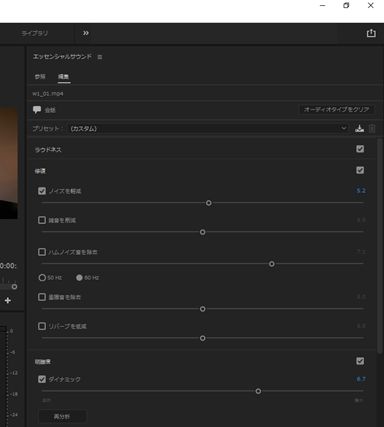Select the 60 Hz radio button
The height and width of the screenshot is (427, 384).
(79, 278)
